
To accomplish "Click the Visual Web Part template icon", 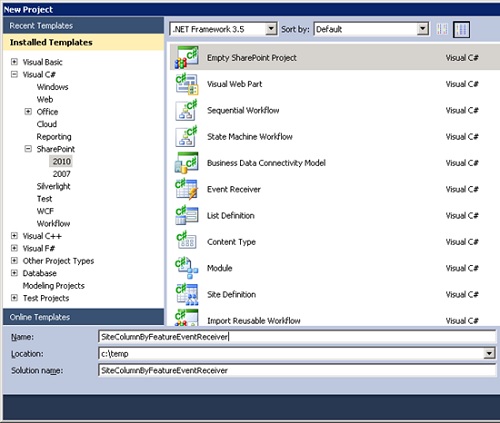I will pos(187,84).
